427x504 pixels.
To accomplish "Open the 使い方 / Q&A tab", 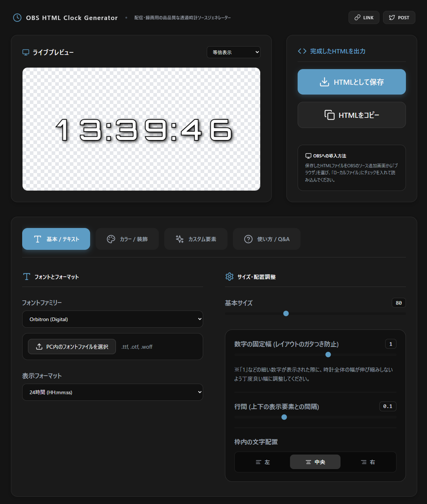I will tap(267, 239).
